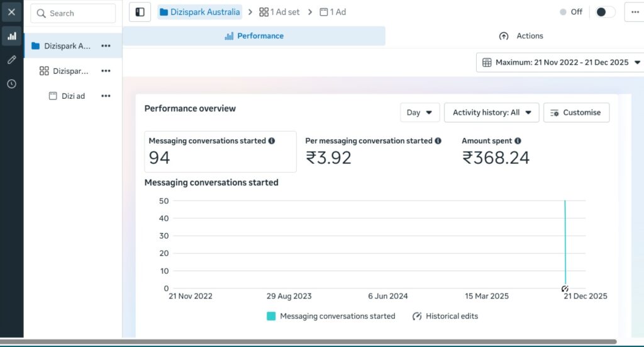Click info icon beside Amount spent
The width and height of the screenshot is (644, 347).
pos(518,141)
